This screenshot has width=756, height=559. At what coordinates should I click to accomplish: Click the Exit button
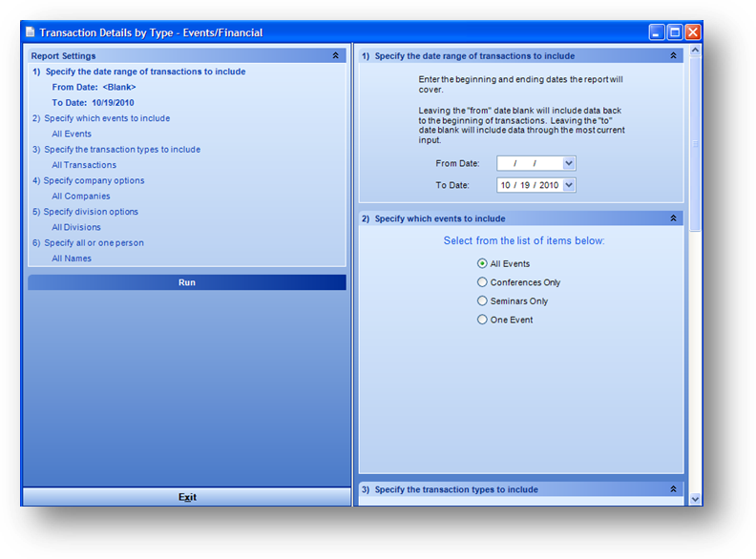[187, 497]
